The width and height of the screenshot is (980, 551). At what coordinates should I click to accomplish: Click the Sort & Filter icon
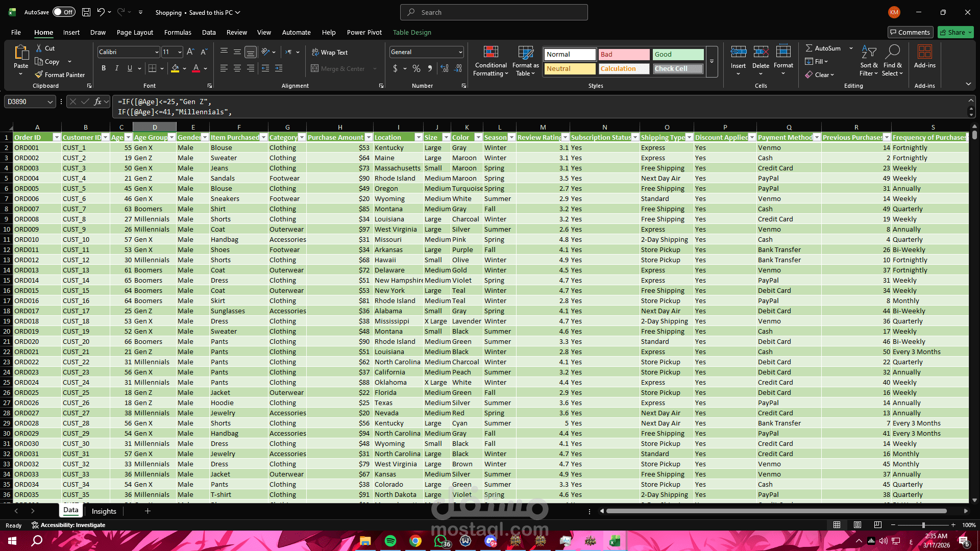[x=869, y=52]
